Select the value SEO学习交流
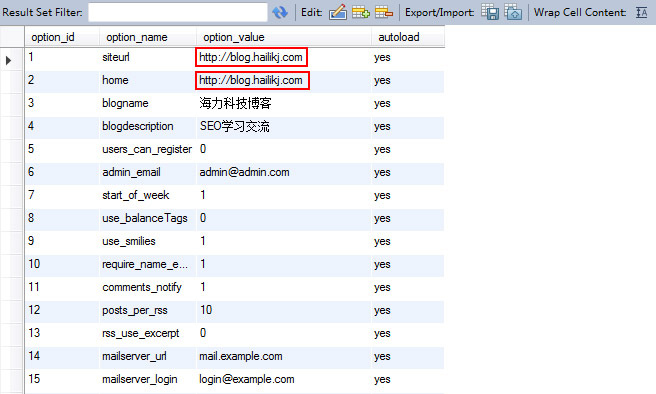Viewport: 656px width, 394px height. [x=235, y=126]
